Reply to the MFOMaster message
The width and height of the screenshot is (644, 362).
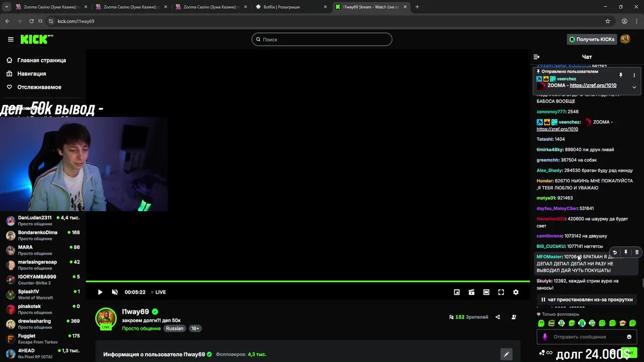click(614, 252)
